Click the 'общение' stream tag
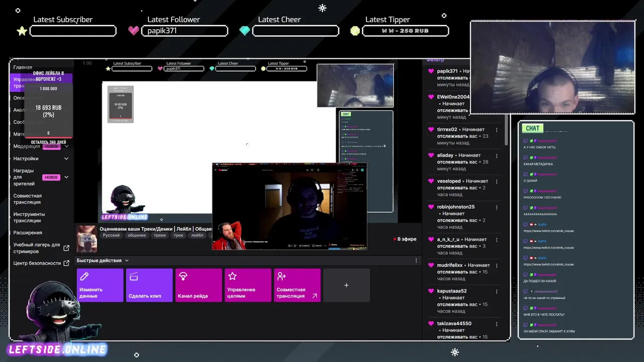644x362 pixels. point(137,235)
